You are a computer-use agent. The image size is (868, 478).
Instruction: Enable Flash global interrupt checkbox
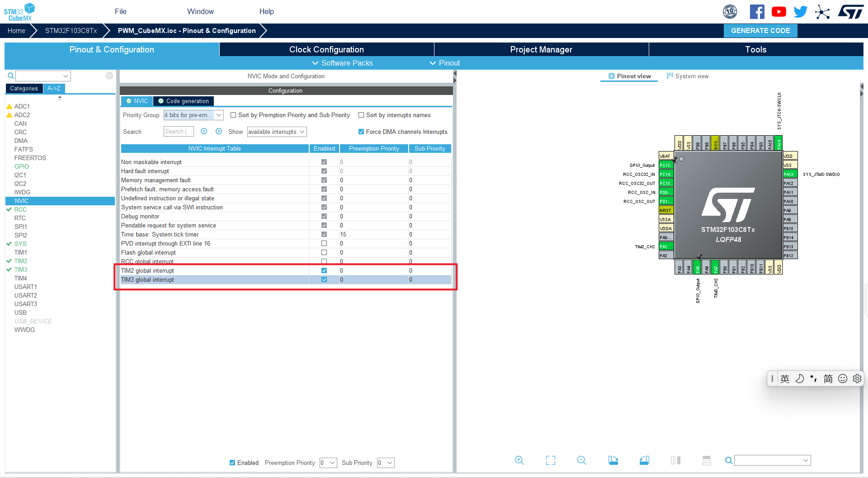(324, 252)
